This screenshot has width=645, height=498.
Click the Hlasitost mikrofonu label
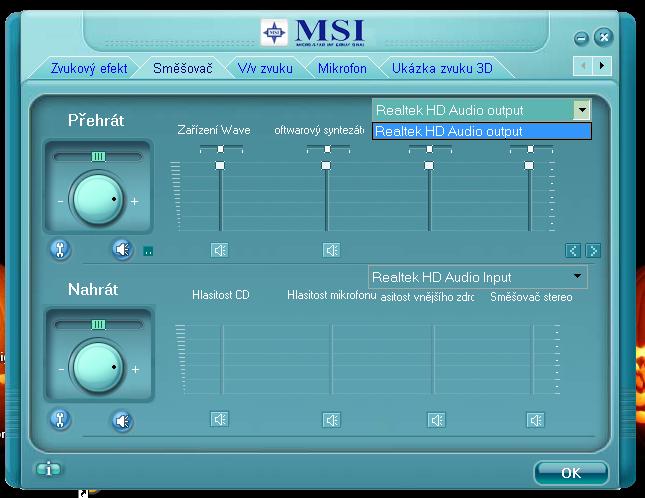[x=332, y=295]
